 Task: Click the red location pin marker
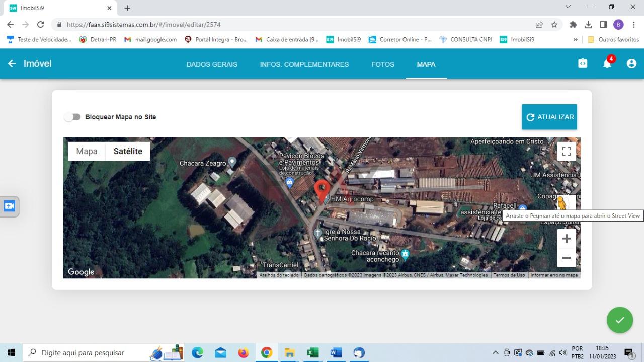(322, 192)
